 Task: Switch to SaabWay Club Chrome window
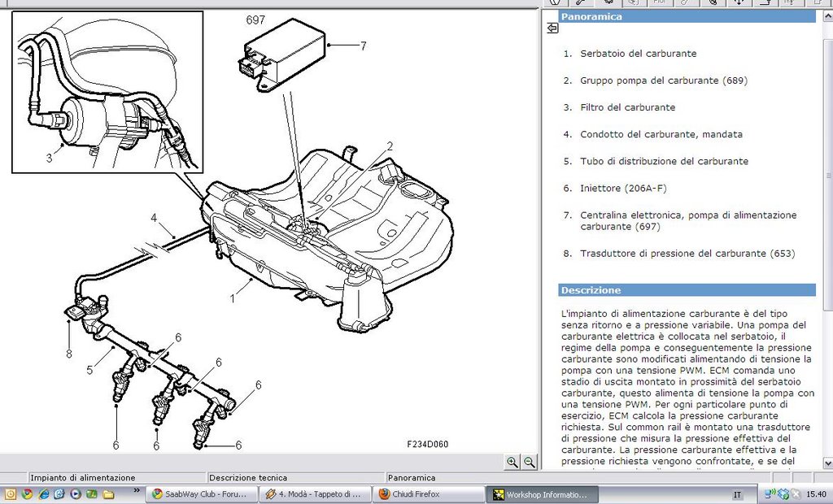pos(200,494)
